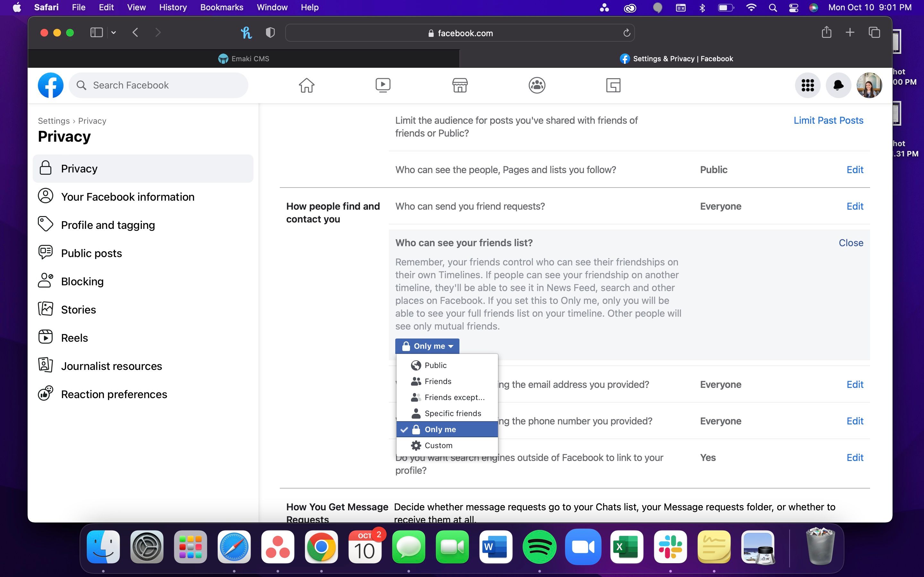Open the Bookmarks menu
924x577 pixels.
click(x=221, y=7)
